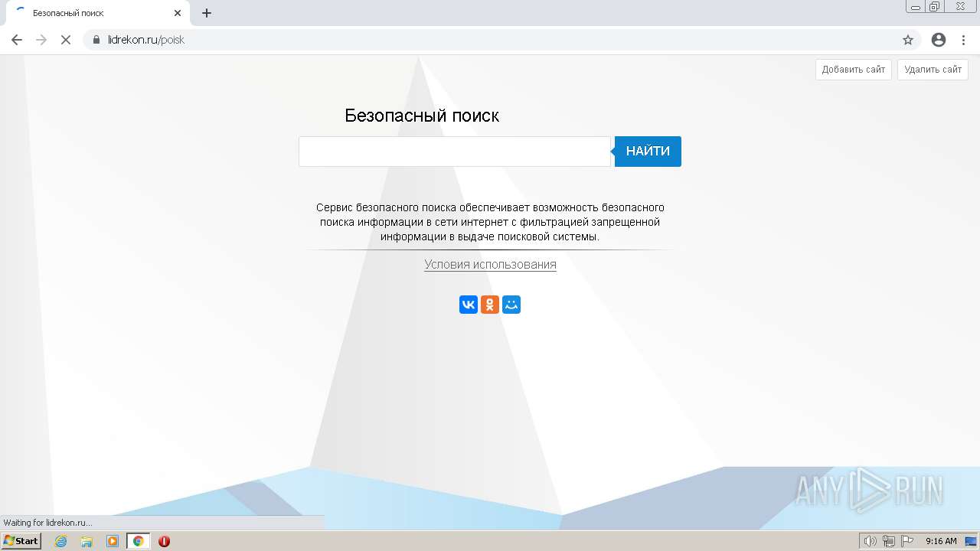Bookmark this page with the star
Screen dimensions: 980x551
tap(908, 40)
